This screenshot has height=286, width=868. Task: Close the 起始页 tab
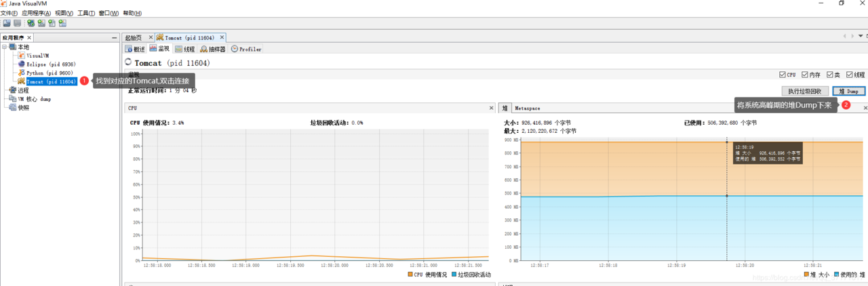click(151, 37)
